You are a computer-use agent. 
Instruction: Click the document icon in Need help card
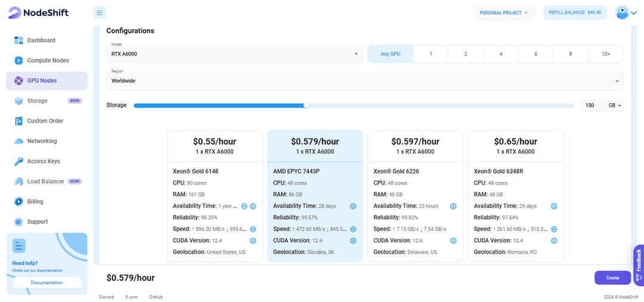19,246
